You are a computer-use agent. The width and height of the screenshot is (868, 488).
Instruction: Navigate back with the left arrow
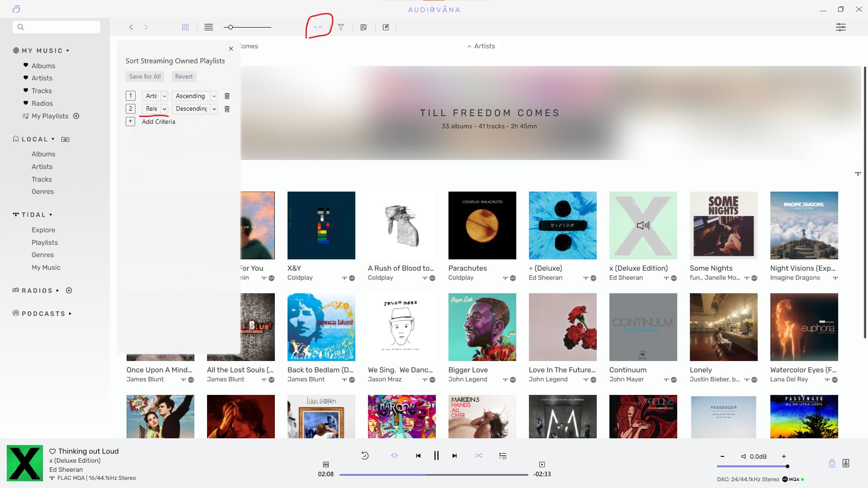pyautogui.click(x=131, y=27)
